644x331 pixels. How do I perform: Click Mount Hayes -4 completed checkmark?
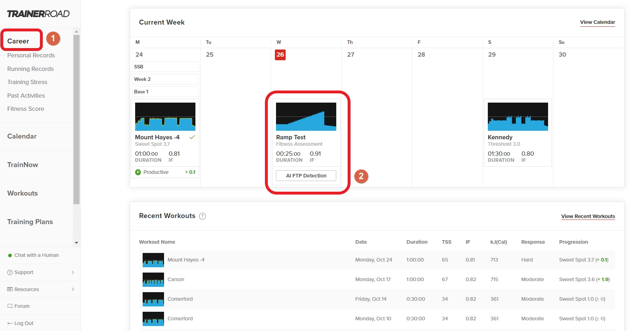pos(192,137)
